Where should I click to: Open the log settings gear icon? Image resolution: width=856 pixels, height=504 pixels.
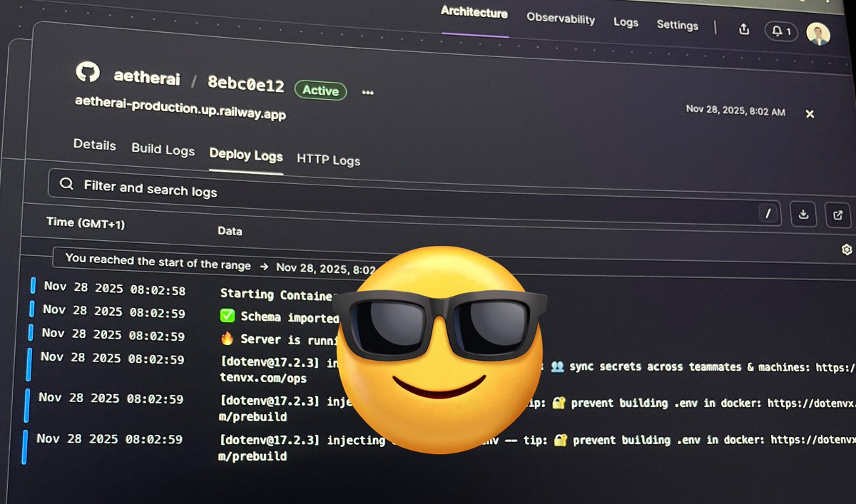pyautogui.click(x=847, y=250)
